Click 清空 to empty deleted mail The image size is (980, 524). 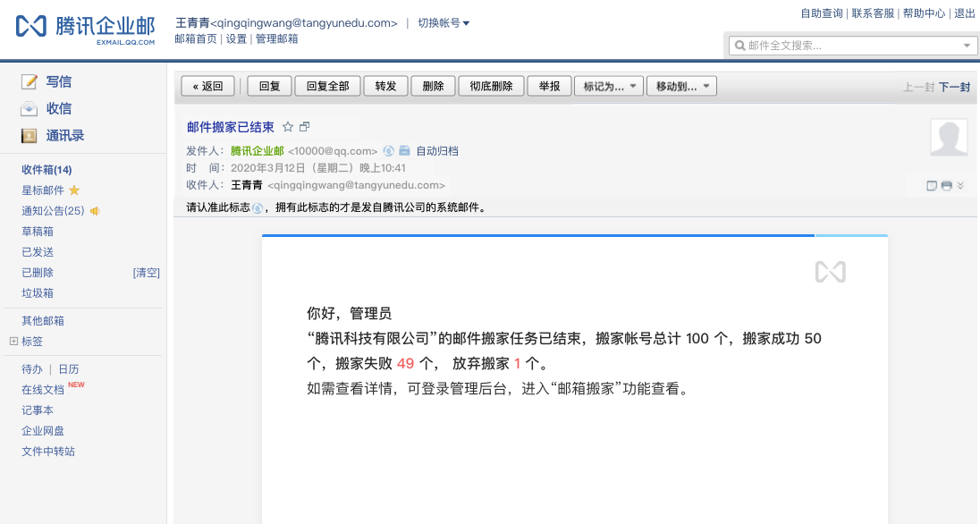(147, 273)
